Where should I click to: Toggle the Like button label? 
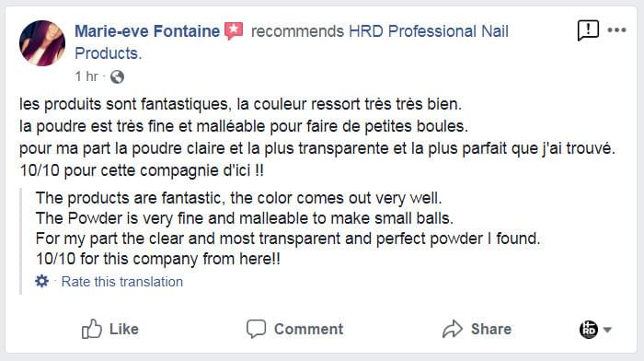tap(123, 329)
